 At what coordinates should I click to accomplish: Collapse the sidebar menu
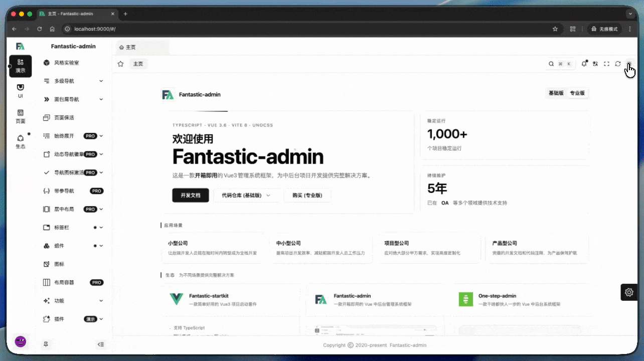click(101, 344)
